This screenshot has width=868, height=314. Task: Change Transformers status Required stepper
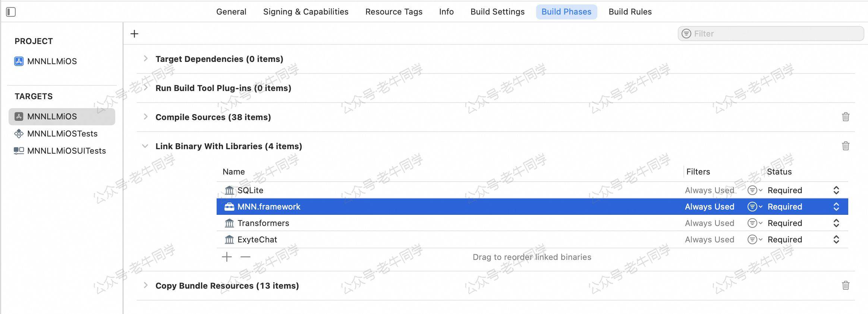click(x=836, y=223)
